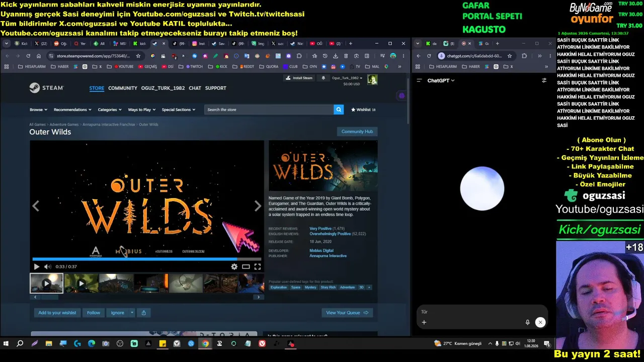644x362 pixels.
Task: Open the COMMUNITY menu
Action: (123, 88)
